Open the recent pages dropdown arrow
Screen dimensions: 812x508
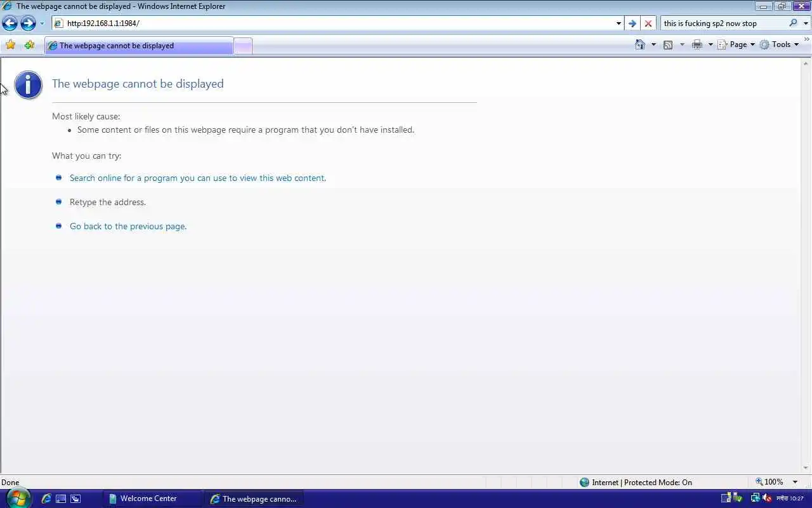tap(42, 23)
